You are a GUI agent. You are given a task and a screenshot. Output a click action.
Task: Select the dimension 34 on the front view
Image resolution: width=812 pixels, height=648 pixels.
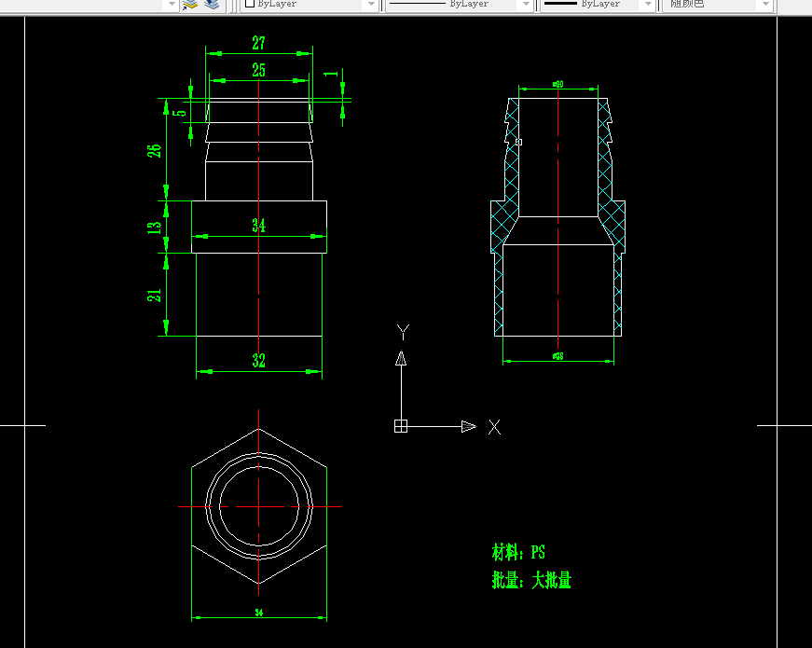(x=261, y=225)
